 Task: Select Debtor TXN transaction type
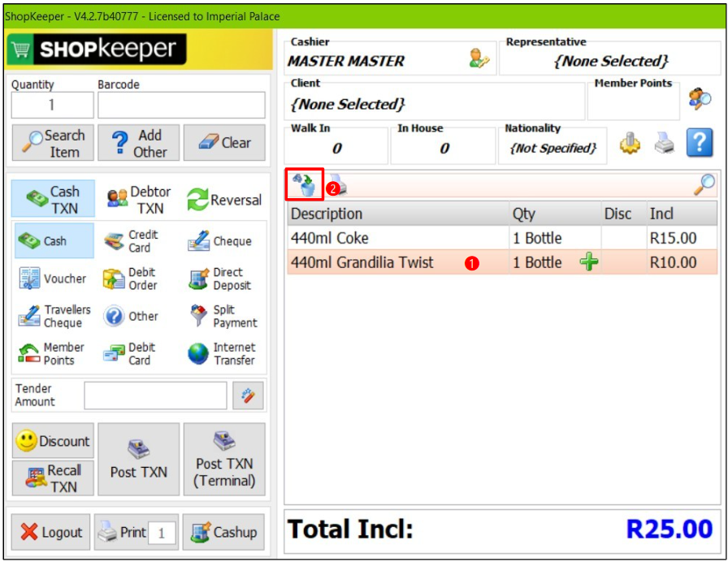[138, 200]
